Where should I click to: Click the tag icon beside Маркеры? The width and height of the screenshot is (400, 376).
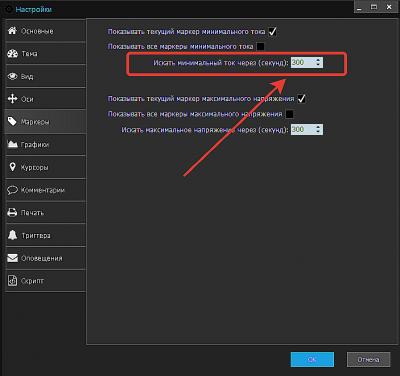click(x=12, y=122)
